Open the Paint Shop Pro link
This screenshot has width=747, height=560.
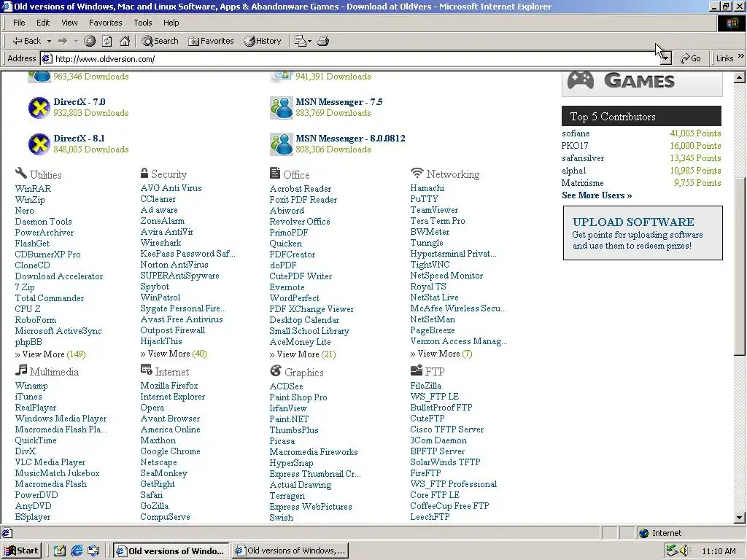[x=298, y=397]
